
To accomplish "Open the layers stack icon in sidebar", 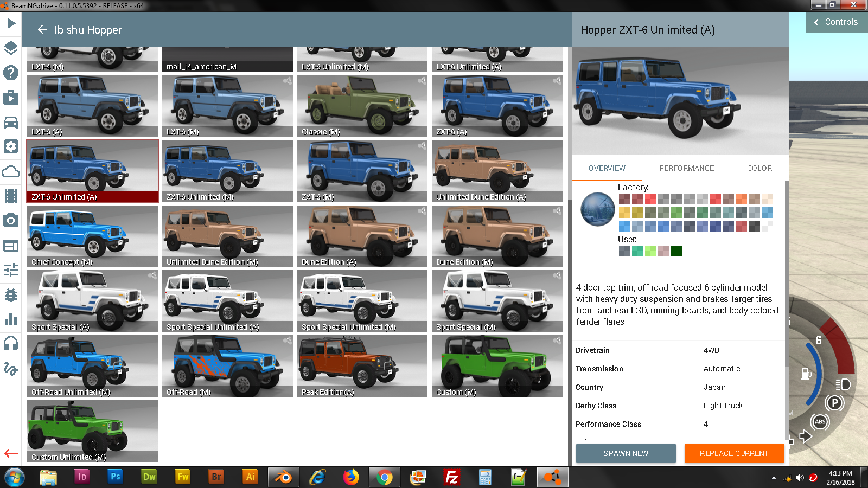I will pyautogui.click(x=11, y=48).
